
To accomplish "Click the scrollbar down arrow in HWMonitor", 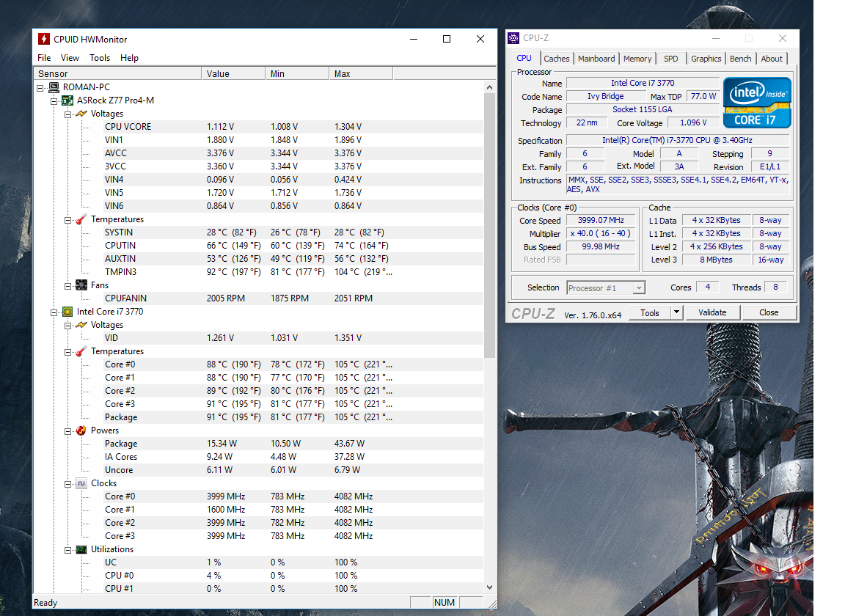I will tap(489, 587).
